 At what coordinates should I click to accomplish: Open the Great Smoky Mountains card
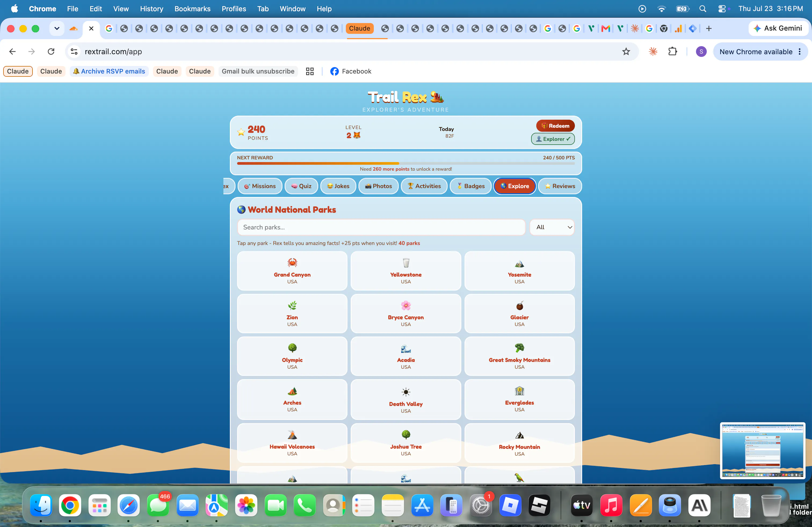pyautogui.click(x=519, y=356)
